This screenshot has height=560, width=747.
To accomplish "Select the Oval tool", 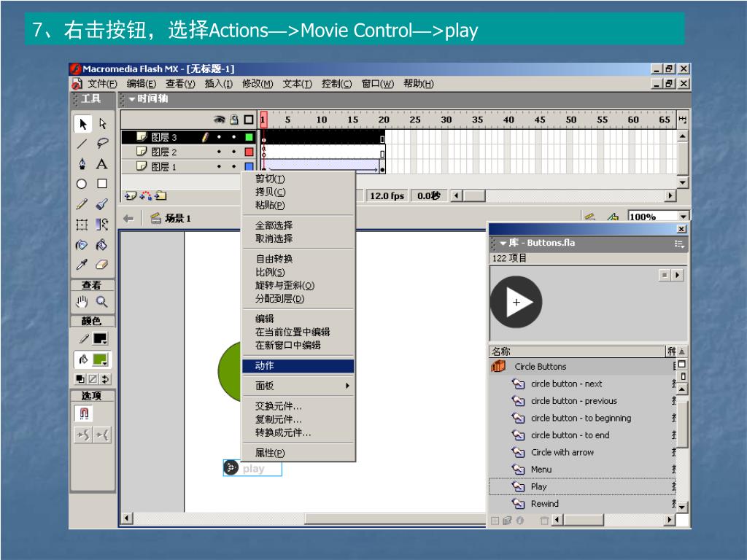I will click(82, 184).
